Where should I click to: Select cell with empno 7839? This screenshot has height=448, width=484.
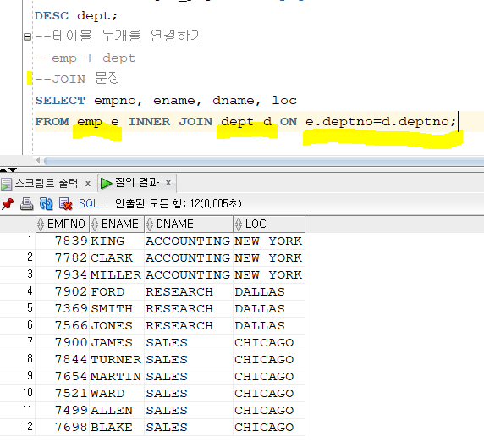(63, 241)
